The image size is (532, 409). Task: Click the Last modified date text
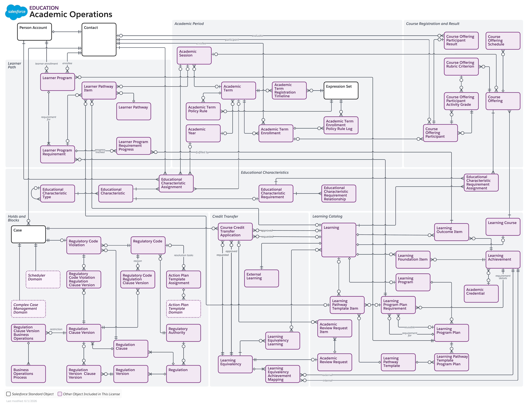pyautogui.click(x=22, y=401)
